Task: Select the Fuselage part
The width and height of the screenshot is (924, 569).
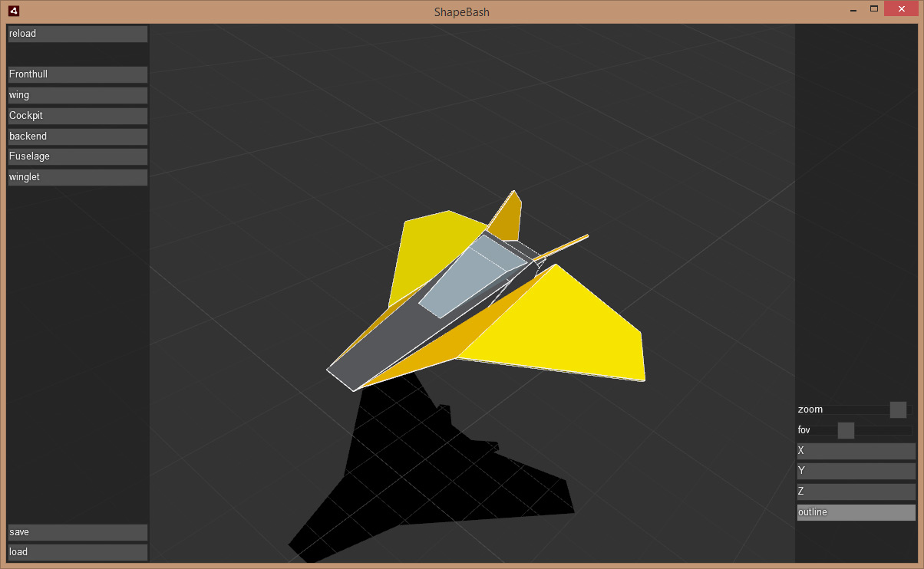Action: coord(77,156)
